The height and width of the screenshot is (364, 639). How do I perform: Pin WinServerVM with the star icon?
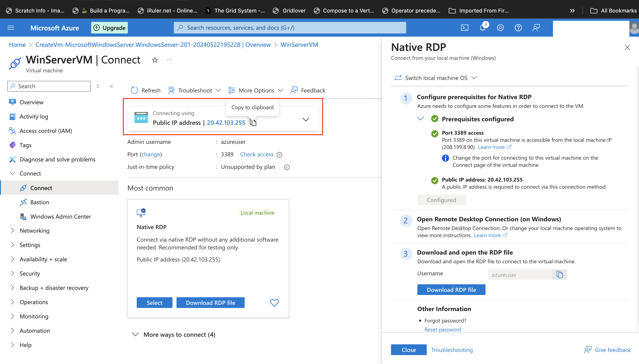[155, 60]
